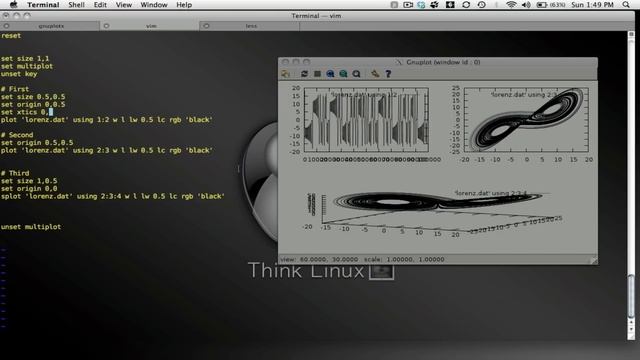The height and width of the screenshot is (360, 640).
Task: Click the 'reset' line in vim
Action: 11,36
